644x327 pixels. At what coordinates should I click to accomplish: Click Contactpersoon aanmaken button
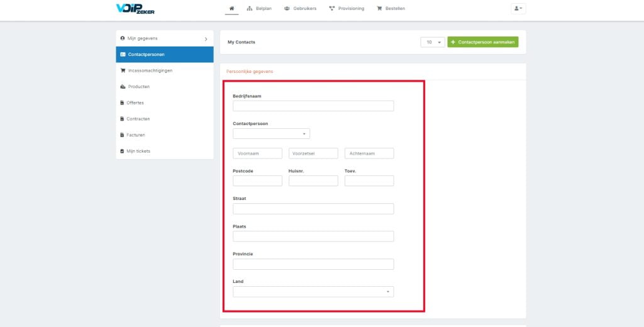coord(482,42)
